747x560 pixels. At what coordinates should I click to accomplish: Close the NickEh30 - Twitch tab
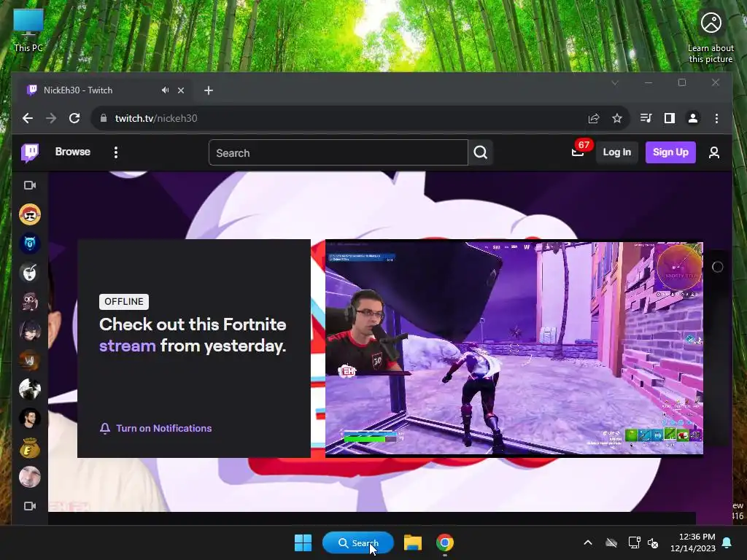tap(181, 90)
